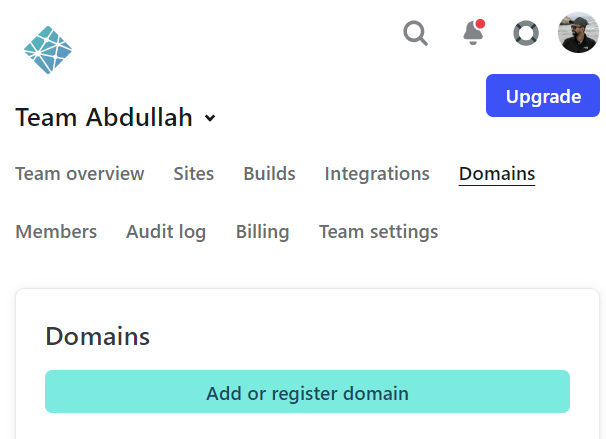Open search with the magnifying glass icon
The height and width of the screenshot is (439, 606).
415,33
